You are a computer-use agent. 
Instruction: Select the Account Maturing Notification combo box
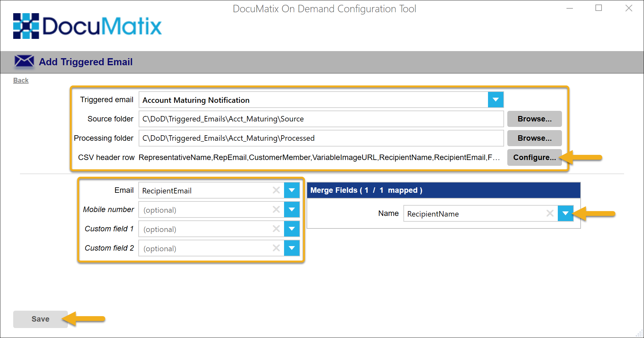click(x=321, y=100)
